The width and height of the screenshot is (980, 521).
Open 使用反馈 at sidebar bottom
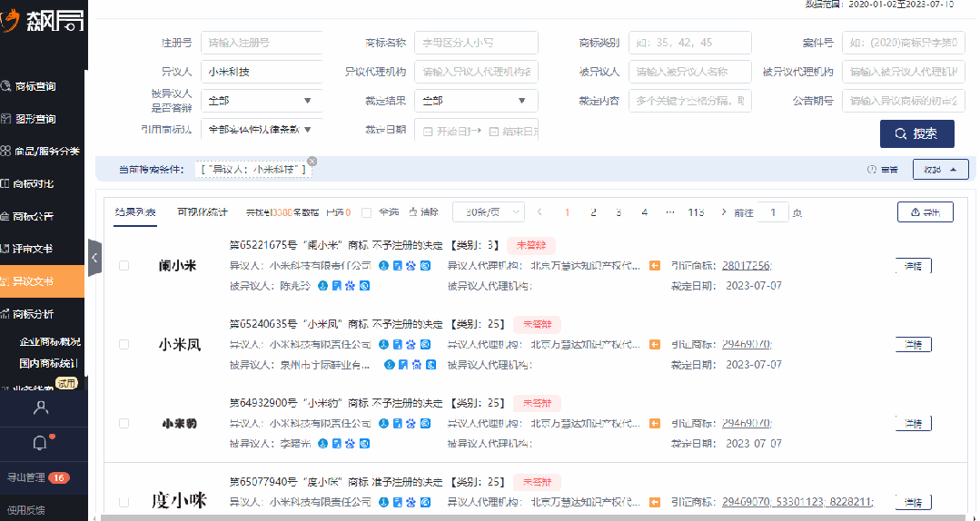tap(26, 510)
